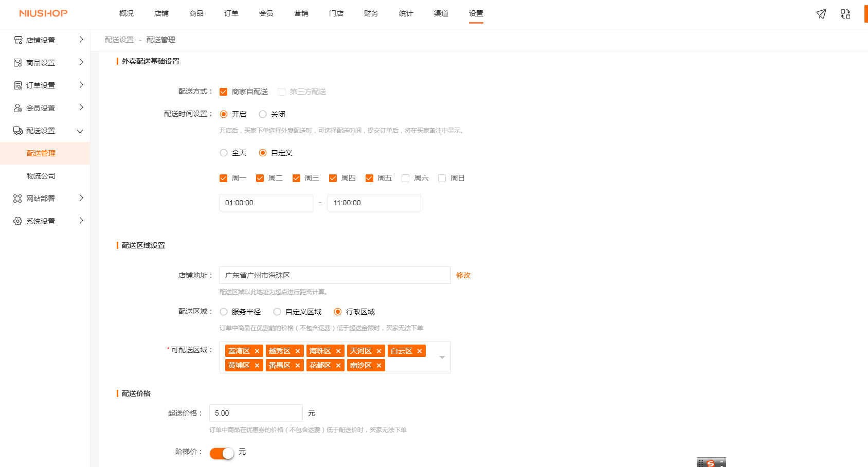The image size is (868, 467).
Task: Click the 配送设置 delivery truck icon
Action: (17, 130)
